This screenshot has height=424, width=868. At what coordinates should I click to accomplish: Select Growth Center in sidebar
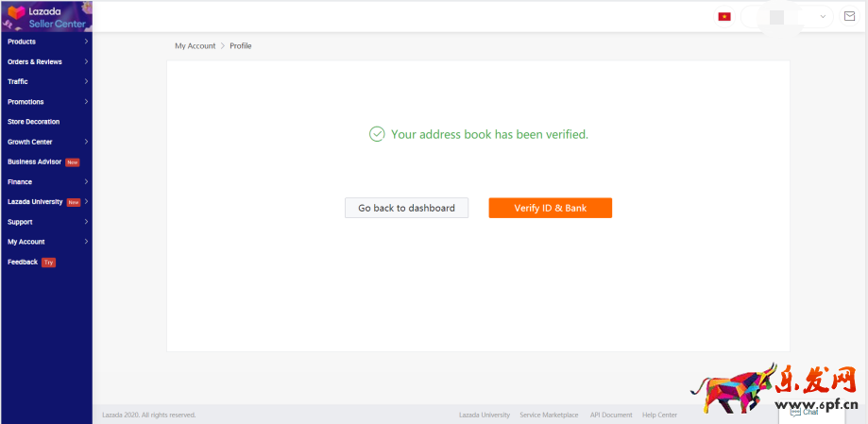30,142
